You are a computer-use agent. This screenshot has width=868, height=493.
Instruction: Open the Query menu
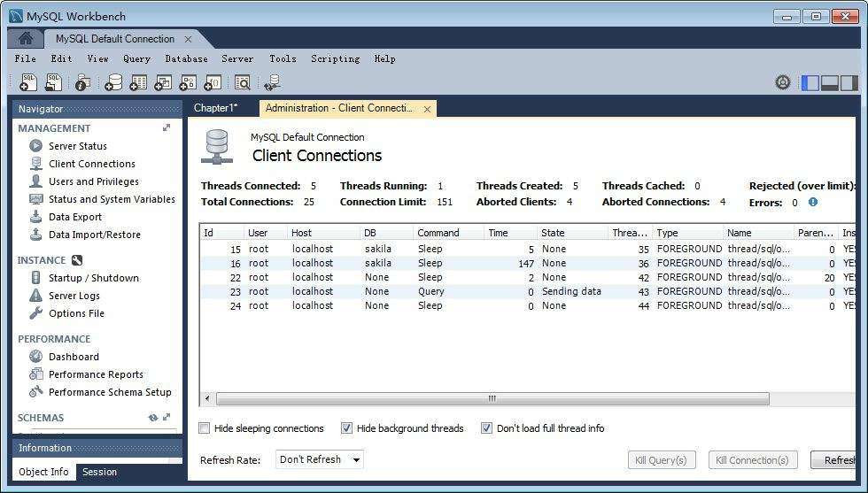[136, 58]
